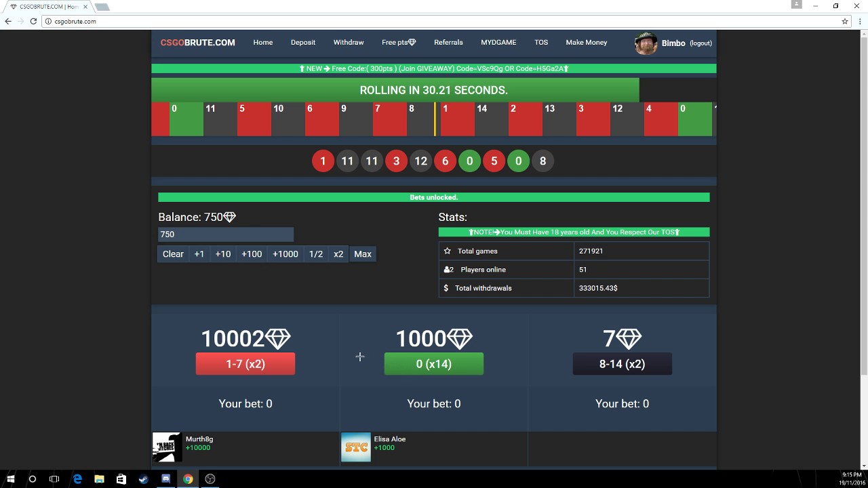Viewport: 868px width, 488px height.
Task: Click the red history ball showing 5
Action: [x=494, y=161]
